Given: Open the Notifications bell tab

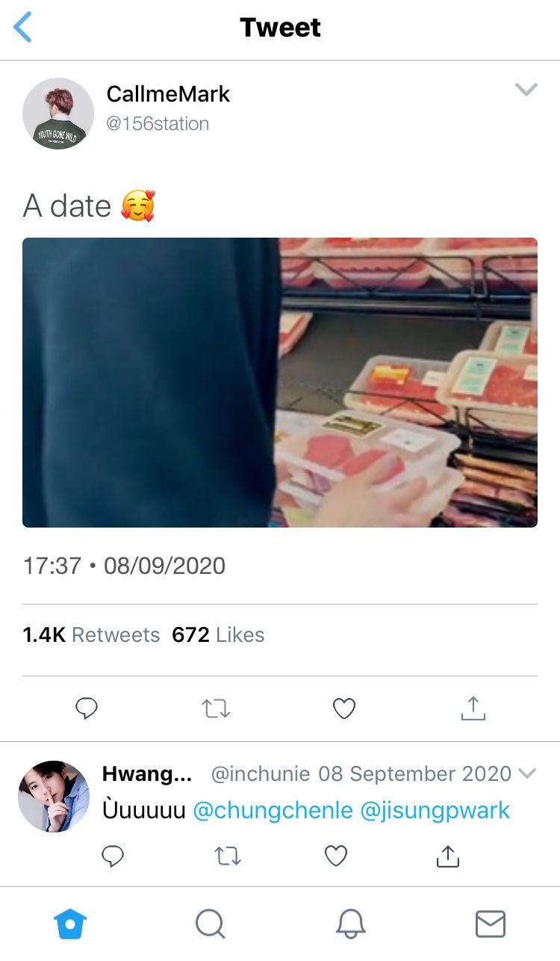Looking at the screenshot, I should point(350,924).
